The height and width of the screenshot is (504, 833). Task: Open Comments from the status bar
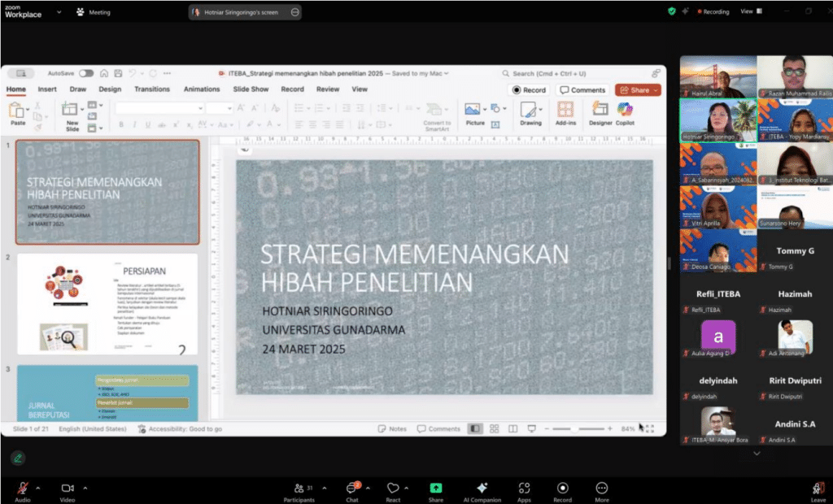pos(438,428)
